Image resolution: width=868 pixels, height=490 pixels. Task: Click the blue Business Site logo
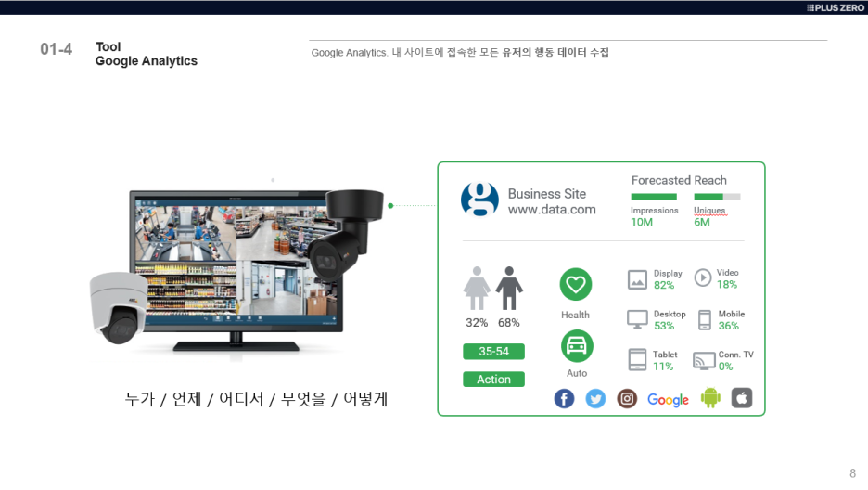tap(479, 200)
